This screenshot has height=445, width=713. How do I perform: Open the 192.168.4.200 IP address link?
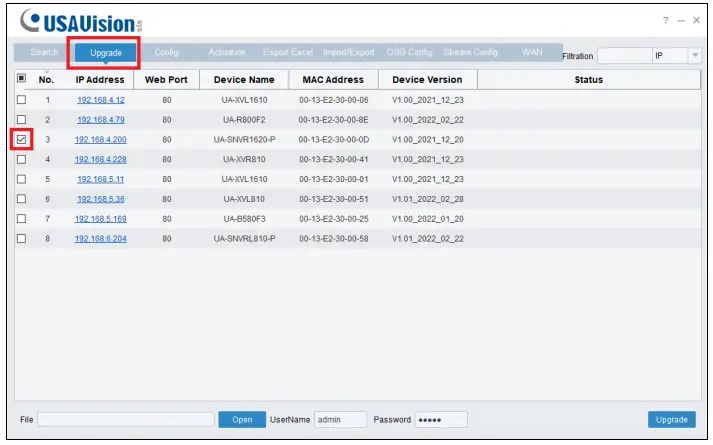101,140
